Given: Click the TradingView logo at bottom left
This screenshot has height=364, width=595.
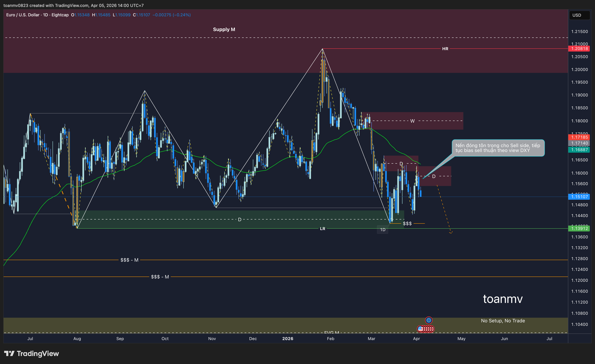Looking at the screenshot, I should [x=31, y=353].
